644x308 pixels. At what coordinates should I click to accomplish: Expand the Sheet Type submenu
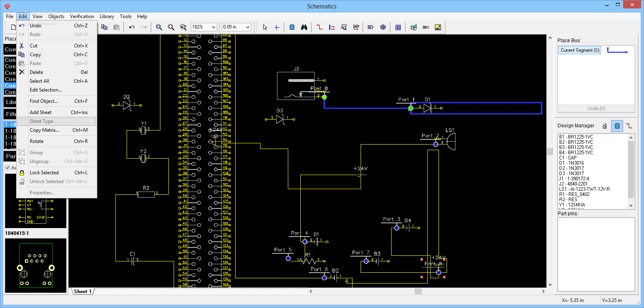[56, 121]
